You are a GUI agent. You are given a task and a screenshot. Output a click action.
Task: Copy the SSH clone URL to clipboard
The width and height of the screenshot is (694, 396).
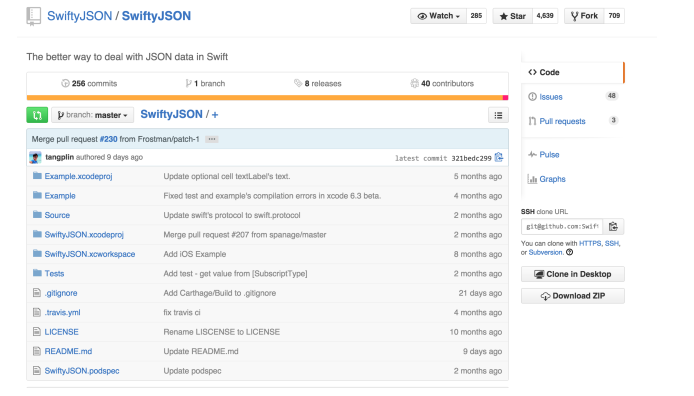click(613, 227)
